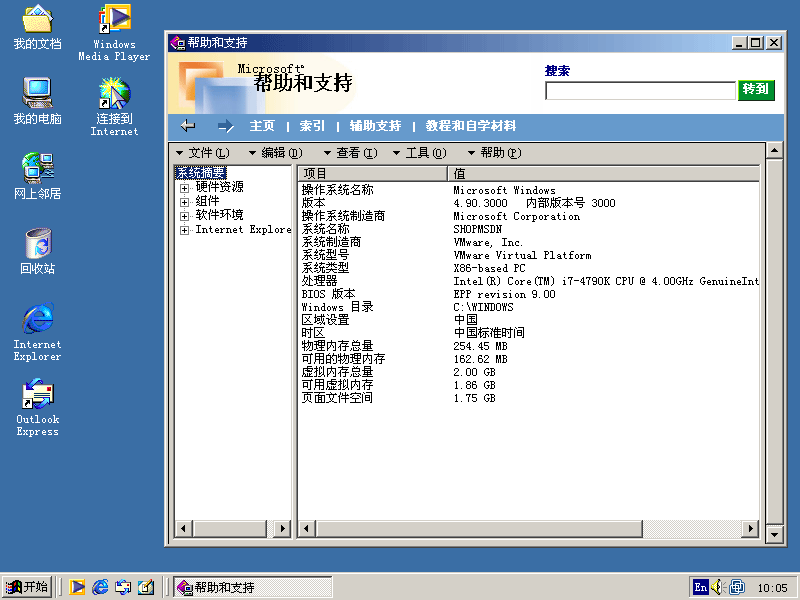
Task: Open the 回收站 recycle bin icon
Action: 37,250
